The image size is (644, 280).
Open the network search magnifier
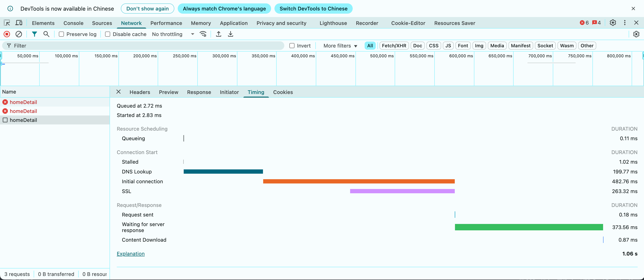[46, 34]
